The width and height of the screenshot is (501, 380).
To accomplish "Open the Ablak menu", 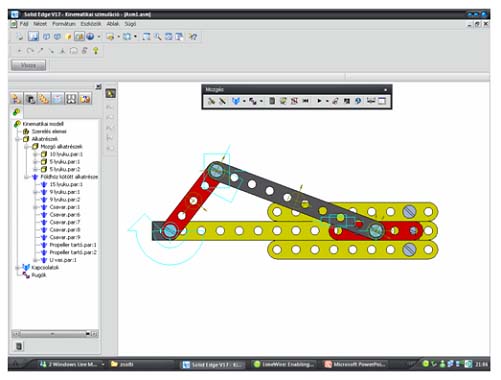I will point(113,24).
